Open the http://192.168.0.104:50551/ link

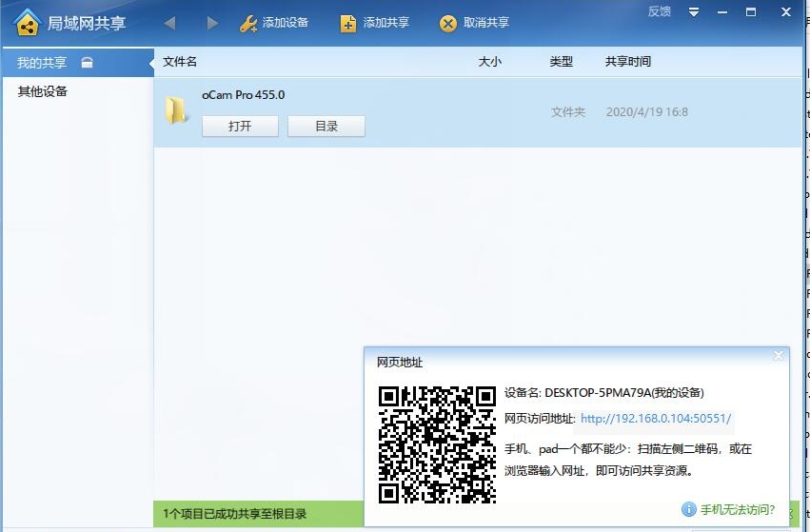point(656,419)
